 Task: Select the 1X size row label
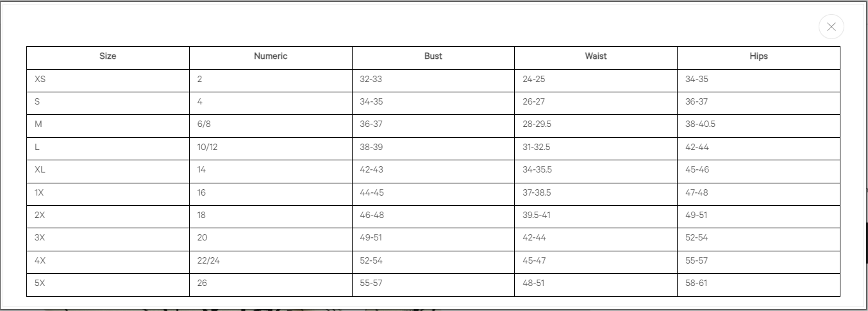pos(40,192)
